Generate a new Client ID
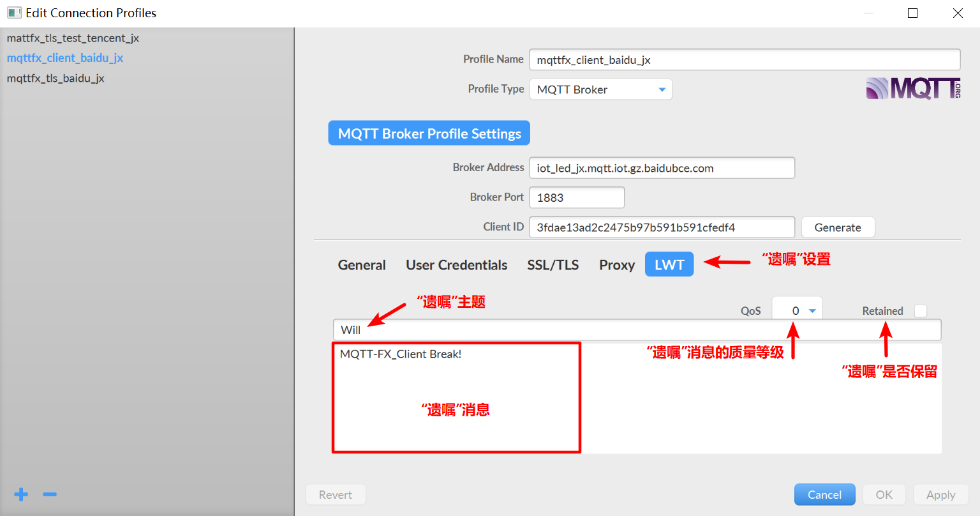Screen dimensions: 980x516 click(x=838, y=227)
